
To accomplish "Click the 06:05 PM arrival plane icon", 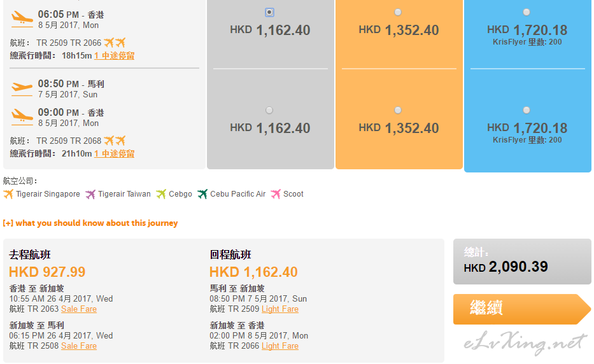I will coord(22,19).
